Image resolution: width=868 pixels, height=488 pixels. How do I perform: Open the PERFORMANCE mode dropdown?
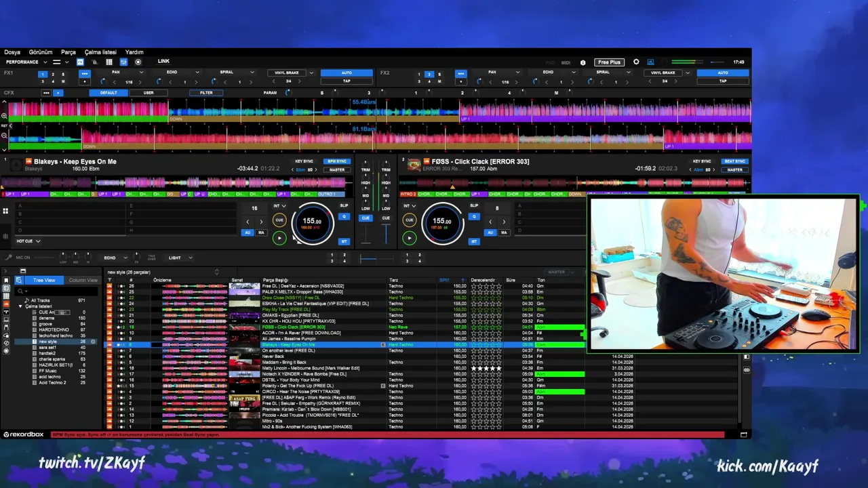[26, 62]
